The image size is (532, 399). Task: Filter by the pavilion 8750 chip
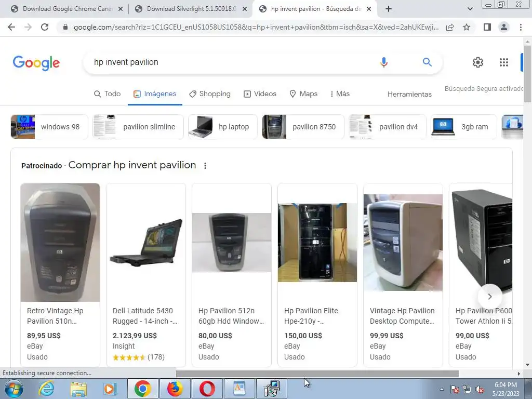point(303,127)
